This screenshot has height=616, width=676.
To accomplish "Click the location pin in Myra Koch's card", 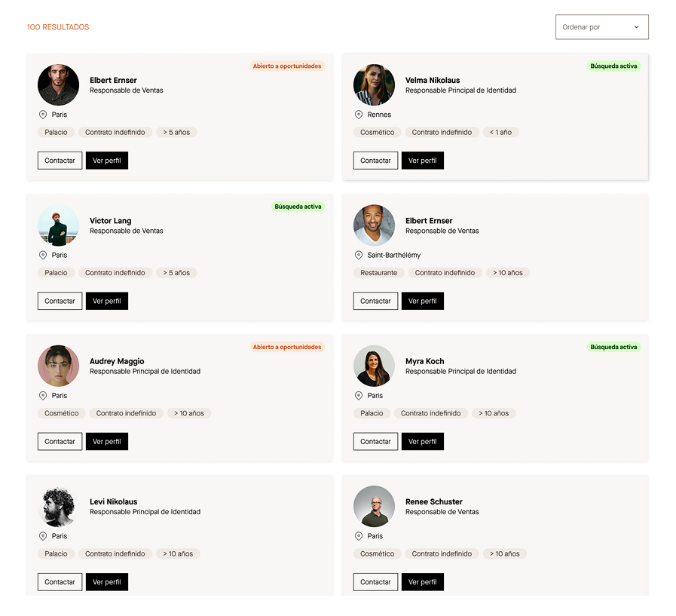I will (x=359, y=396).
